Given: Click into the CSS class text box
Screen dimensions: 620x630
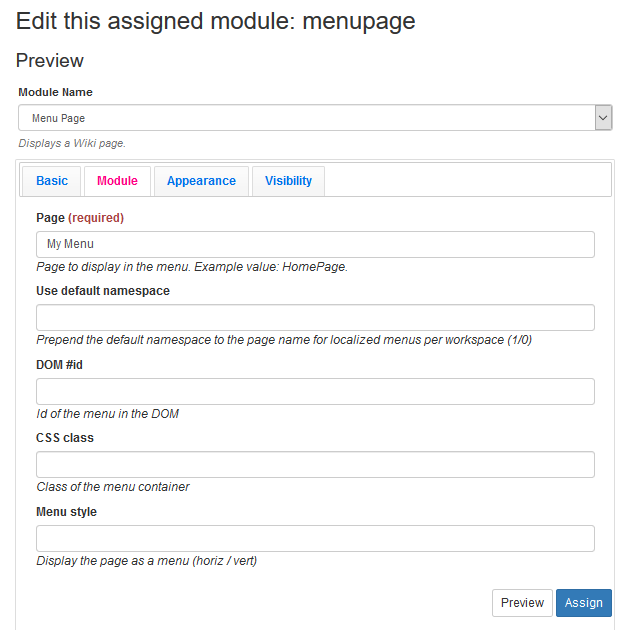Looking at the screenshot, I should click(x=315, y=465).
